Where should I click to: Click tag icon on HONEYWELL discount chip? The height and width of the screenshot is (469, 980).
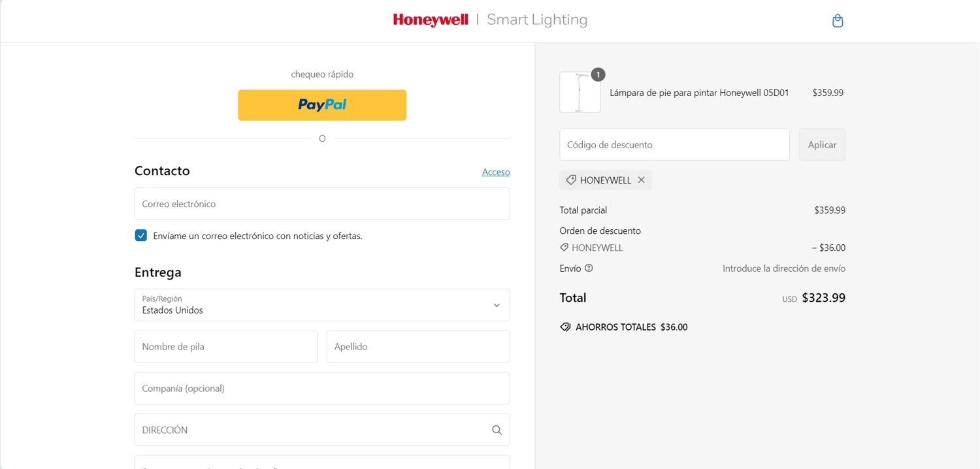coord(571,180)
